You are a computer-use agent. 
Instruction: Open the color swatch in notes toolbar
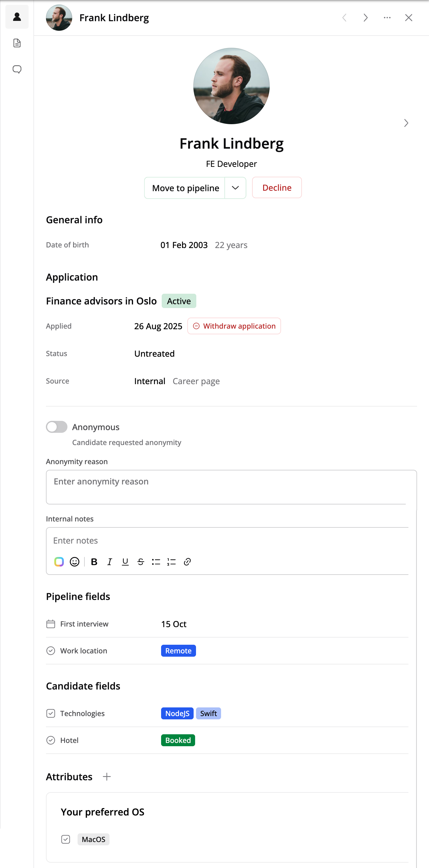click(x=59, y=562)
